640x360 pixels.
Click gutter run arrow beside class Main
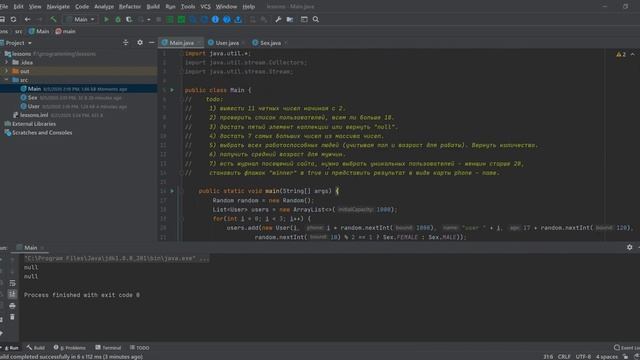pos(172,90)
